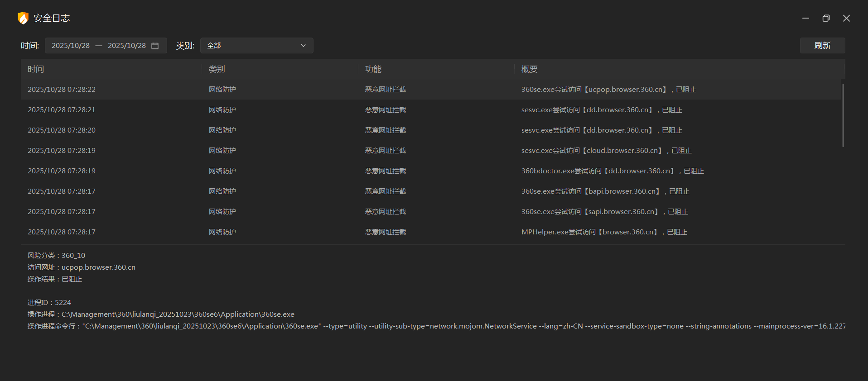
Task: Select the entry for sapi.browser.360.cn
Action: pyautogui.click(x=431, y=212)
